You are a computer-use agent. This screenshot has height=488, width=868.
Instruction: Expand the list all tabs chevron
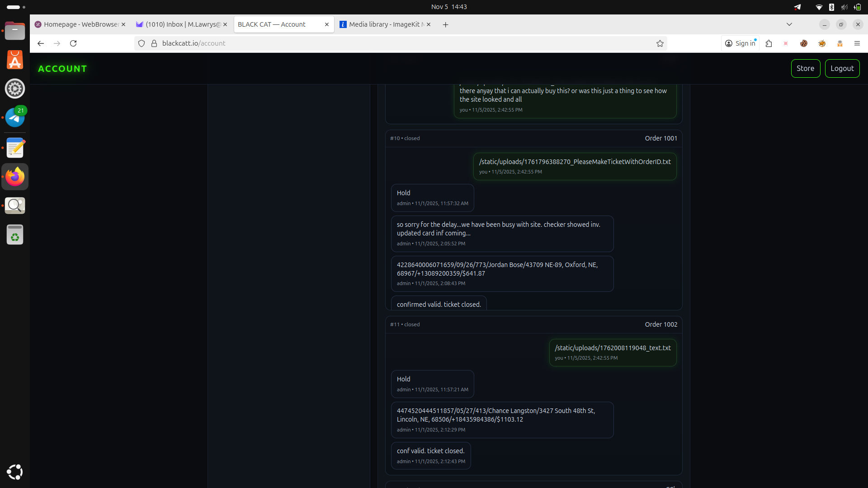[x=789, y=24]
